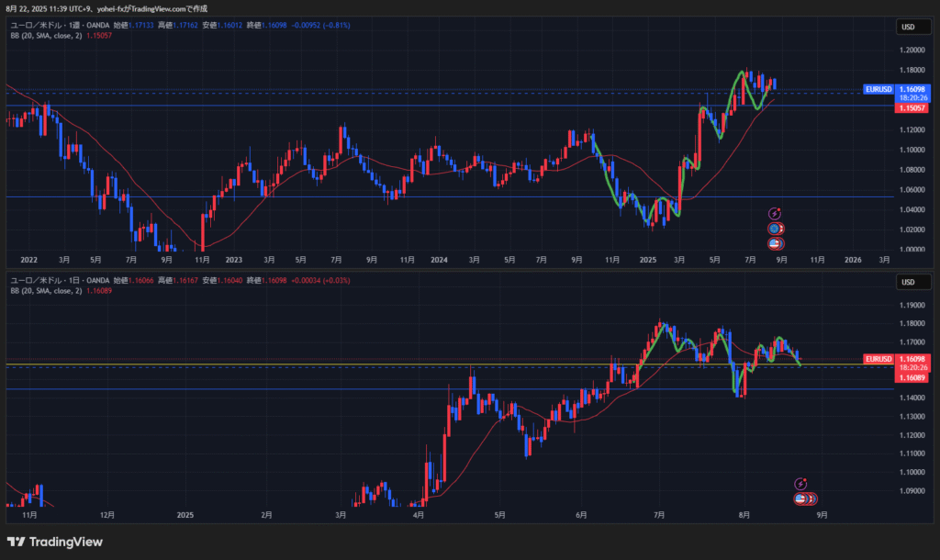Click the 1.11000 level on the daily price axis
Screen dimensions: 940x560
click(x=912, y=454)
